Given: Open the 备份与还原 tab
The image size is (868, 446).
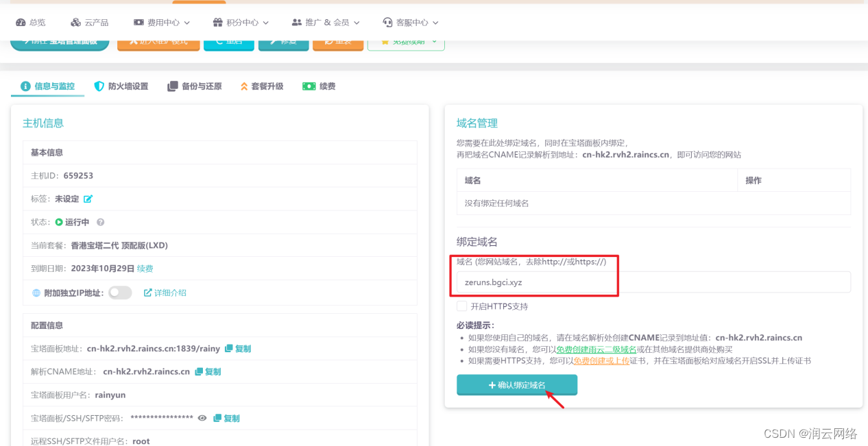Looking at the screenshot, I should point(195,86).
